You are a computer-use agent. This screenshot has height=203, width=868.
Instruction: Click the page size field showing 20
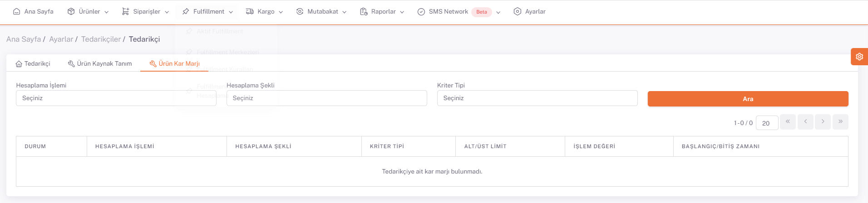(x=767, y=123)
